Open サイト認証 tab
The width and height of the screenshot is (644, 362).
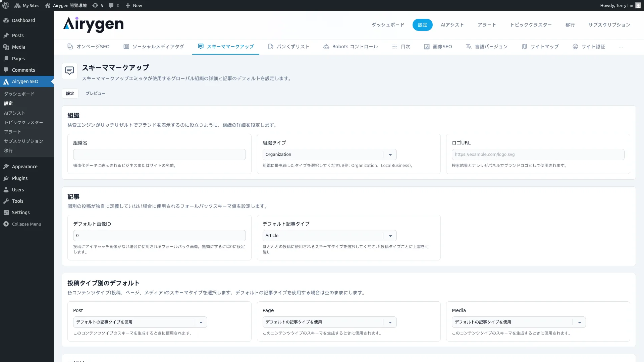click(589, 47)
